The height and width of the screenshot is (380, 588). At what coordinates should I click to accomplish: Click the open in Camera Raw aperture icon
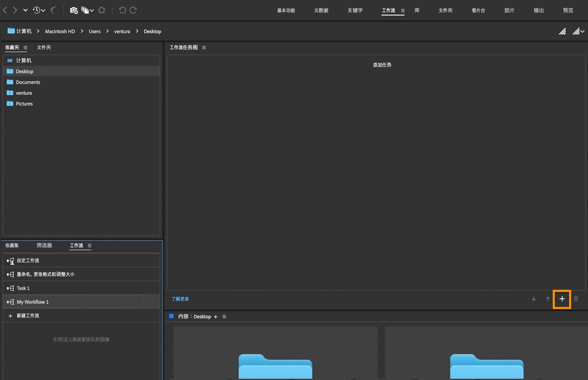(102, 10)
